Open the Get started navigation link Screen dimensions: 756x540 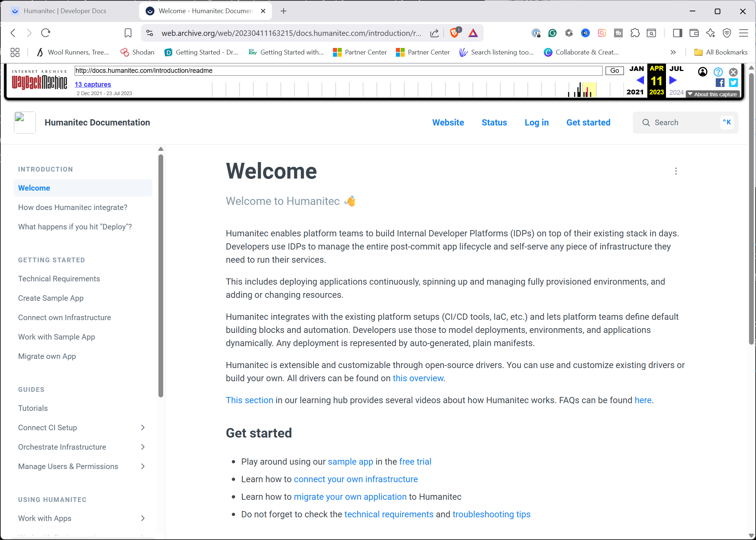(x=588, y=123)
